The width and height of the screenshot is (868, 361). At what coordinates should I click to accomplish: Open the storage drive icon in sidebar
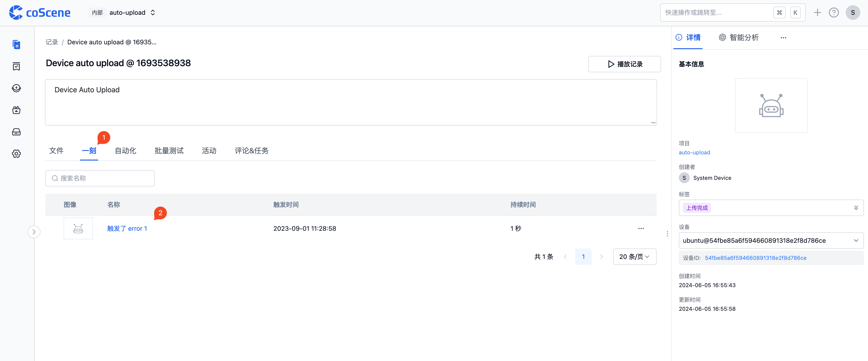click(x=16, y=132)
